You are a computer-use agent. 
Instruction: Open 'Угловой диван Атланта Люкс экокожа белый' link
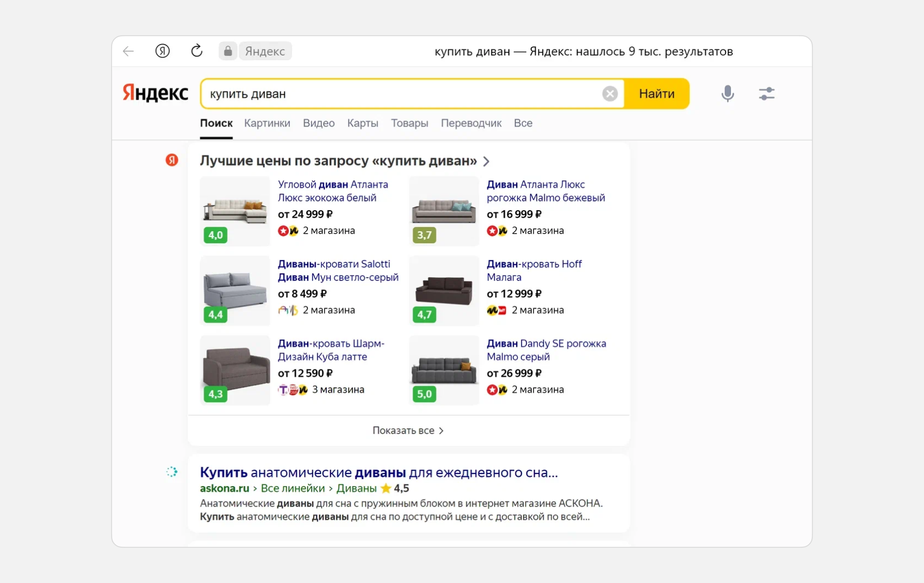pos(333,191)
